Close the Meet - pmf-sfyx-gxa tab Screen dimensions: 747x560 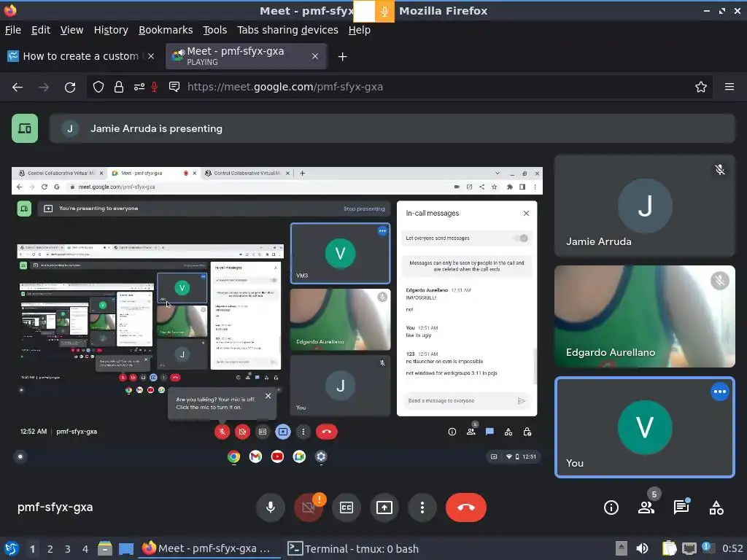315,56
